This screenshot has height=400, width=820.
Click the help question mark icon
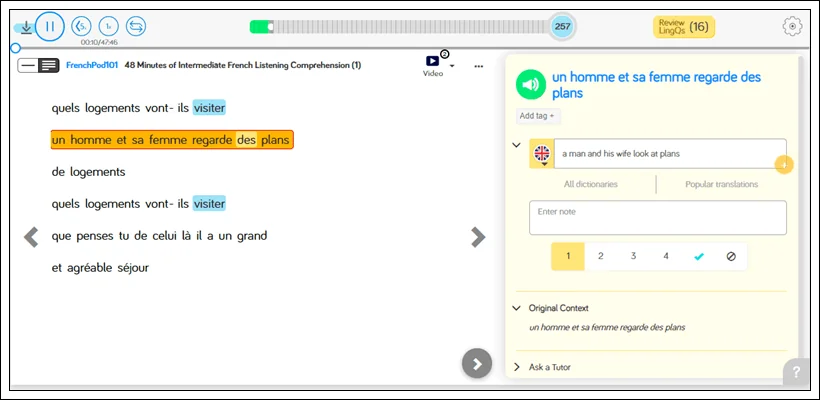point(798,371)
